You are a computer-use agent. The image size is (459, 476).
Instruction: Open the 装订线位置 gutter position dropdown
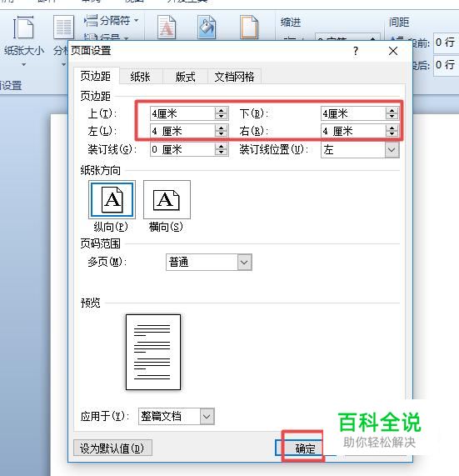coord(392,150)
